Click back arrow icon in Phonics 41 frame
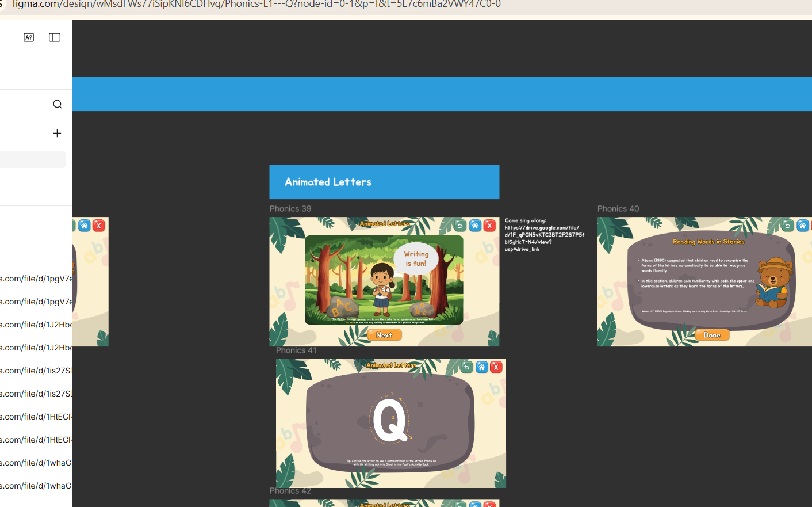Image resolution: width=812 pixels, height=507 pixels. (466, 367)
